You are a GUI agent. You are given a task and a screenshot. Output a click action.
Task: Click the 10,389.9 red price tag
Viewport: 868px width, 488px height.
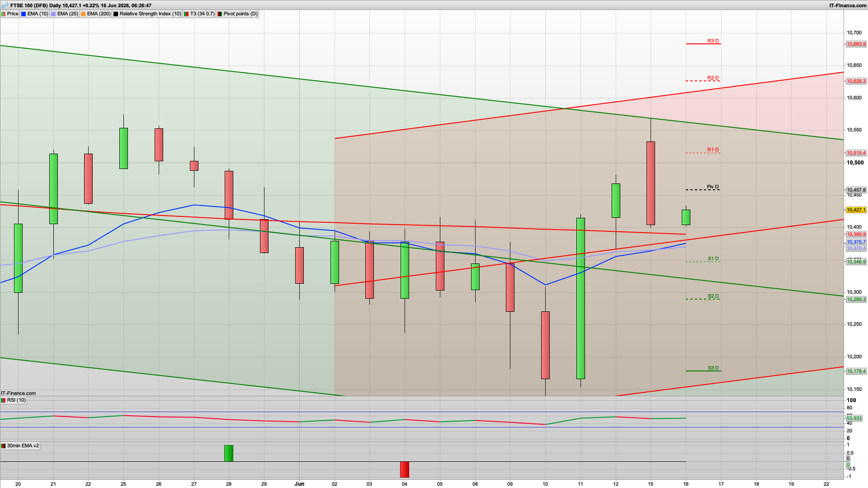856,235
